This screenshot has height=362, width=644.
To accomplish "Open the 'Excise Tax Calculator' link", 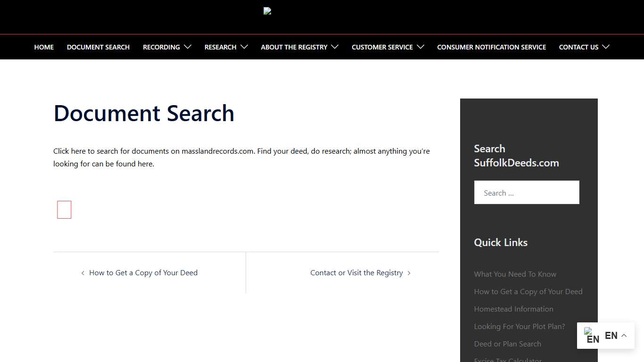I will pos(508,360).
